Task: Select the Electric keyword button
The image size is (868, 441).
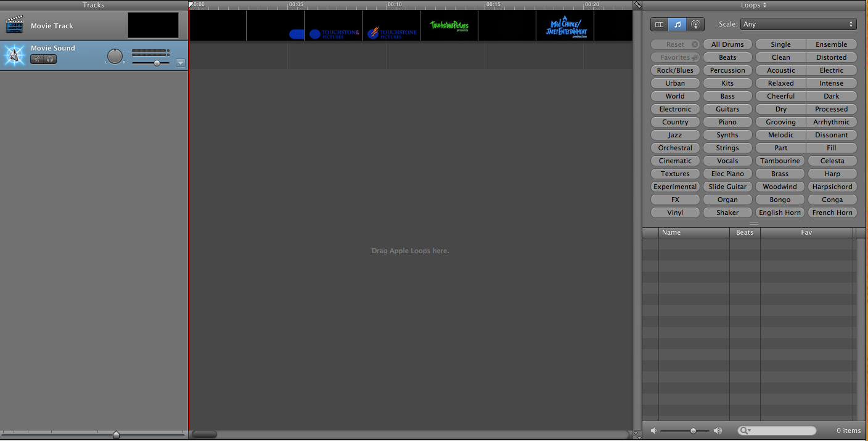Action: pyautogui.click(x=832, y=70)
